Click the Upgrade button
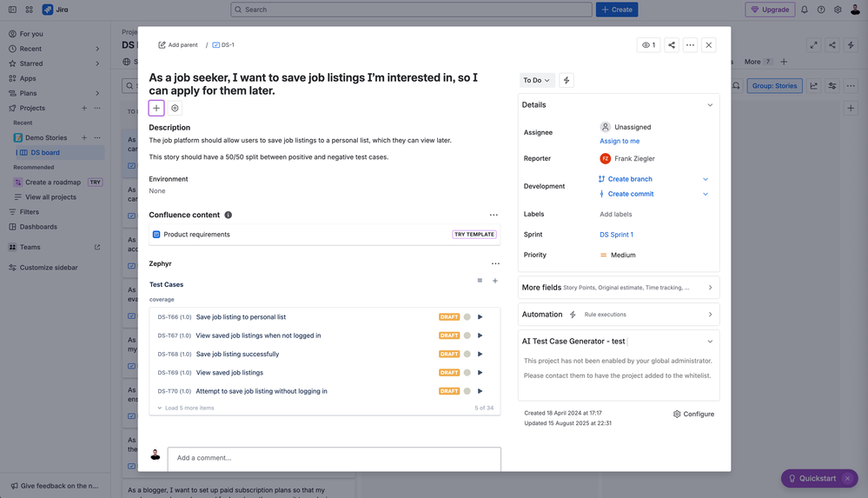Screen dimensions: 868x498 point(770,10)
